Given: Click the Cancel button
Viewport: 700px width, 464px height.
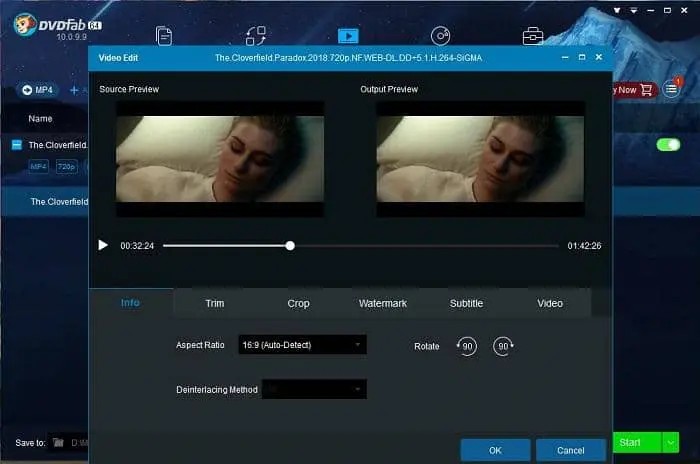Looking at the screenshot, I should (571, 450).
